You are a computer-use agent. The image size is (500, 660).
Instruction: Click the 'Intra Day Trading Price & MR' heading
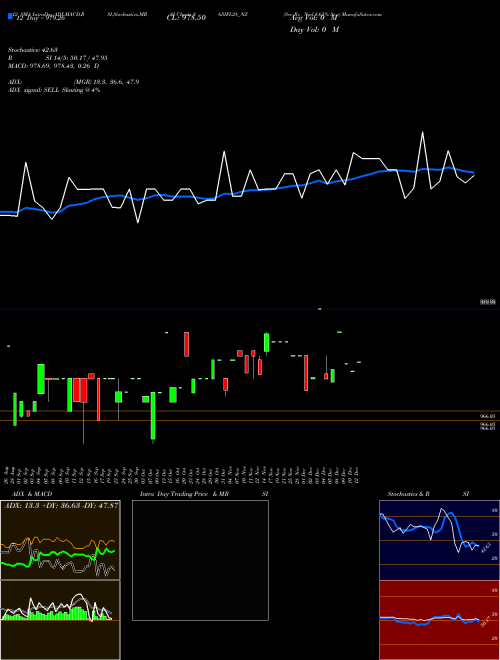pyautogui.click(x=184, y=494)
